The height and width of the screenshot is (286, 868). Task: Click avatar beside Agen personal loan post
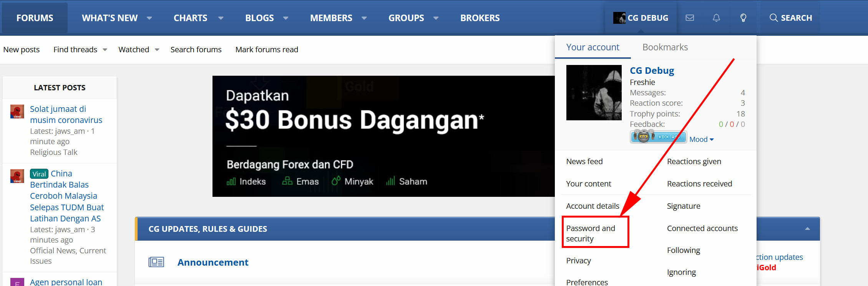pyautogui.click(x=17, y=282)
